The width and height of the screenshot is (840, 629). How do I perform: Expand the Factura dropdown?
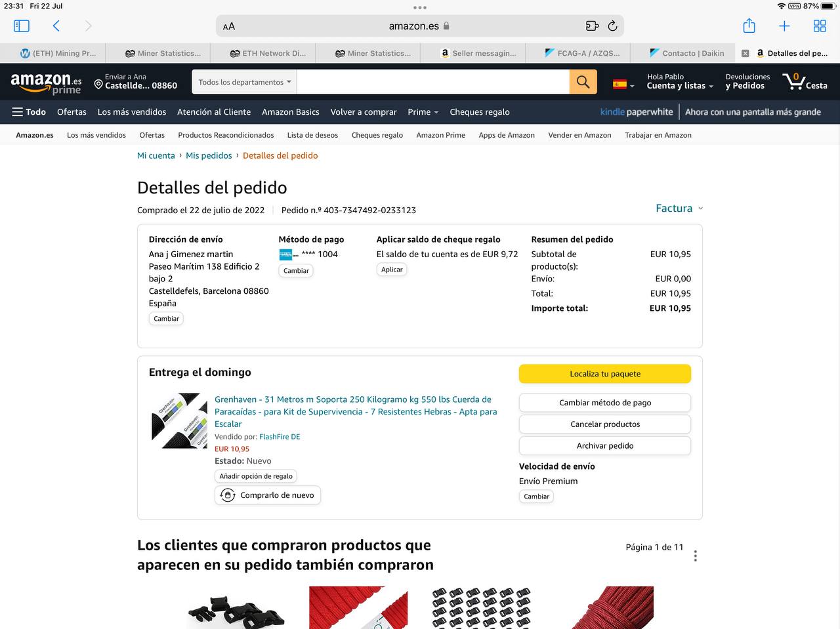click(679, 208)
